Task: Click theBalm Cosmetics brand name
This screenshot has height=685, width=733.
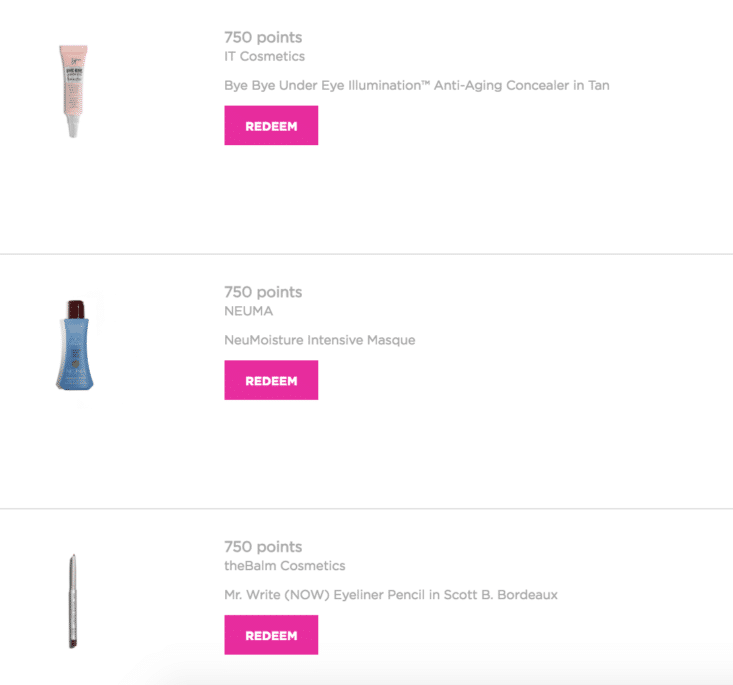Action: (x=285, y=566)
